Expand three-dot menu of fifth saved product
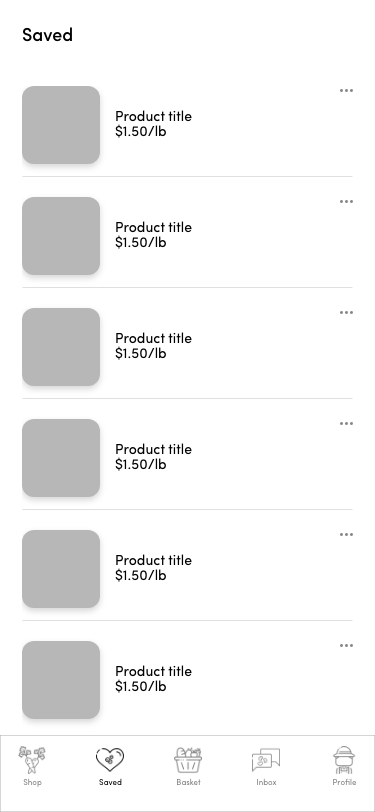 [346, 534]
